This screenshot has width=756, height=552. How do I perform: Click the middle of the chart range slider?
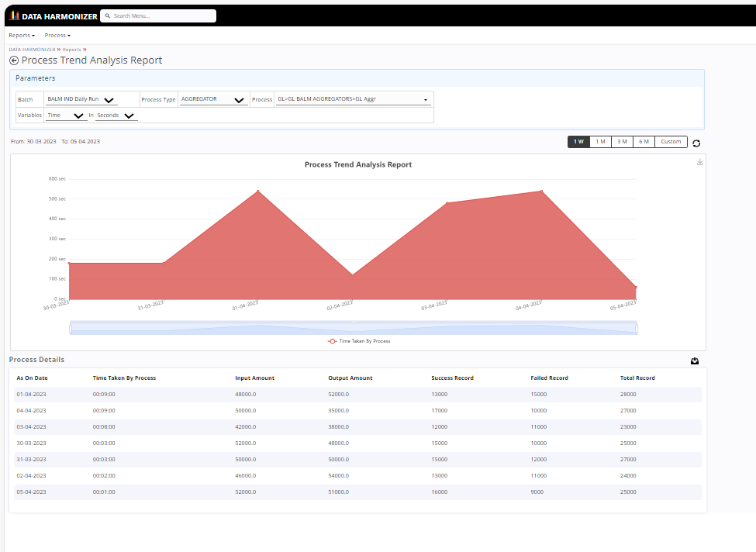(354, 328)
